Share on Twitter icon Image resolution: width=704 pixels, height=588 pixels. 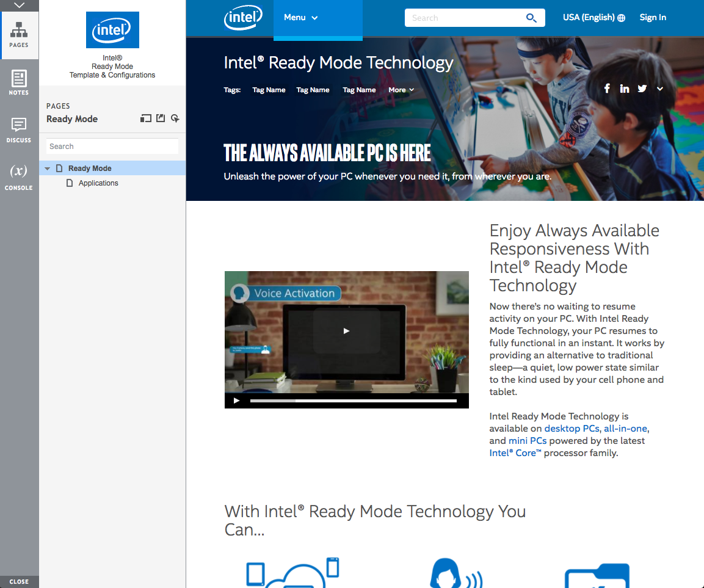pyautogui.click(x=642, y=89)
